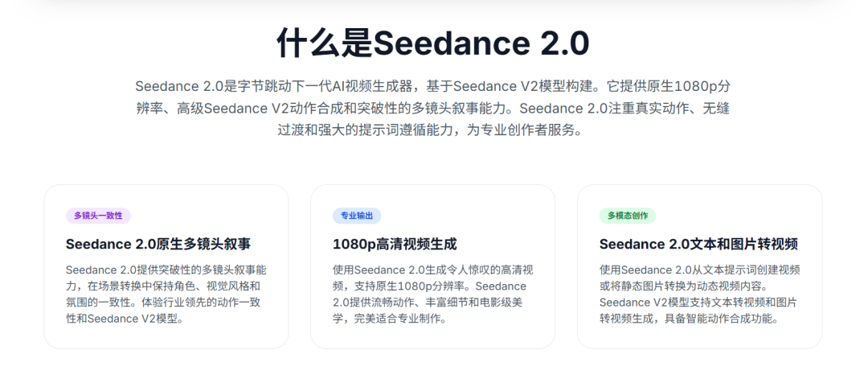Click the 1080p高清视频 card description text
The height and width of the screenshot is (383, 868).
tap(433, 294)
